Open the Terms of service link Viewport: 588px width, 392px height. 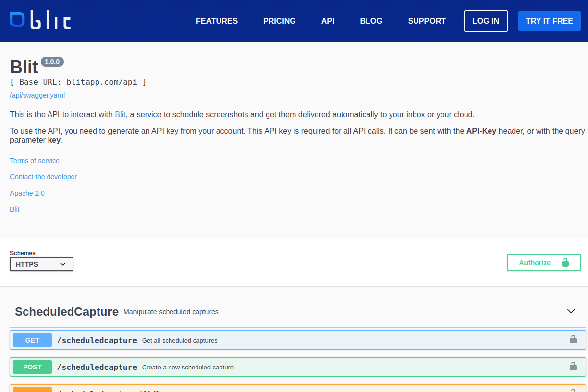pyautogui.click(x=35, y=161)
